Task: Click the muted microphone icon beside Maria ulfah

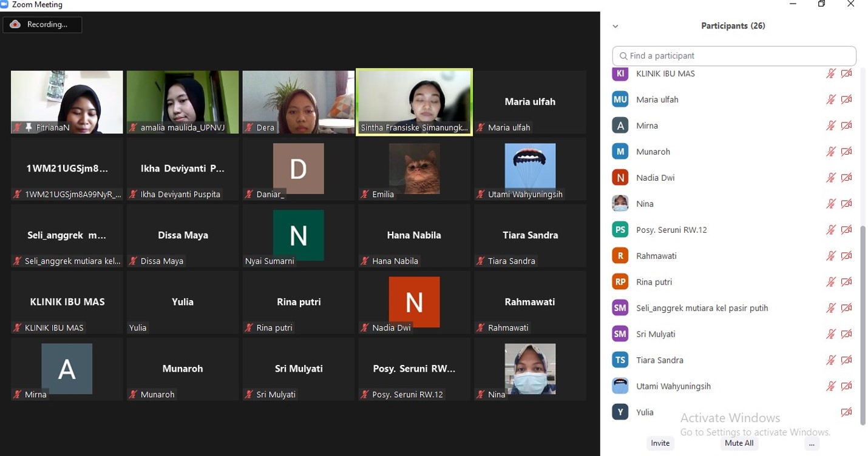Action: (x=831, y=99)
